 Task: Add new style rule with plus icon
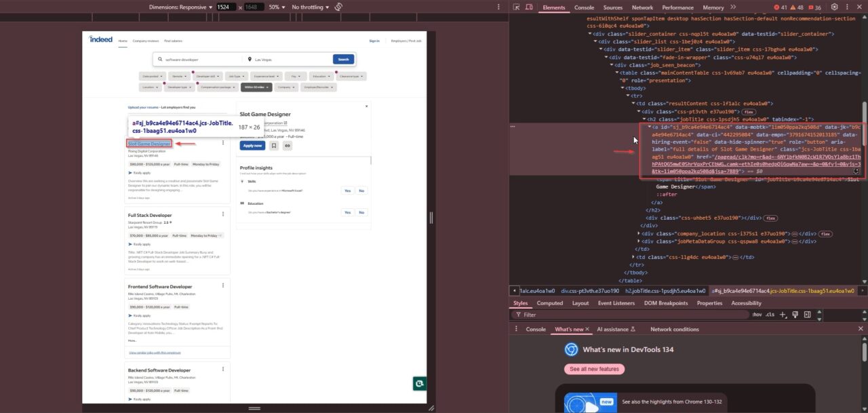coord(783,315)
